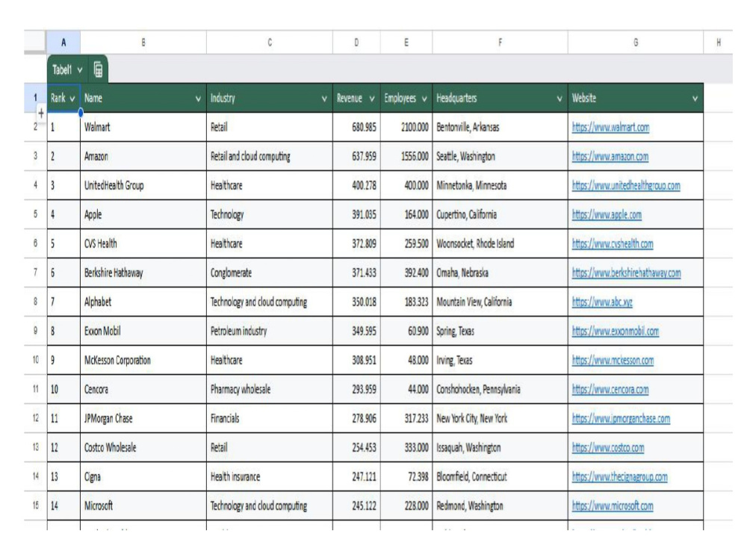
Task: Open the Website column filter dropdown
Action: (695, 99)
